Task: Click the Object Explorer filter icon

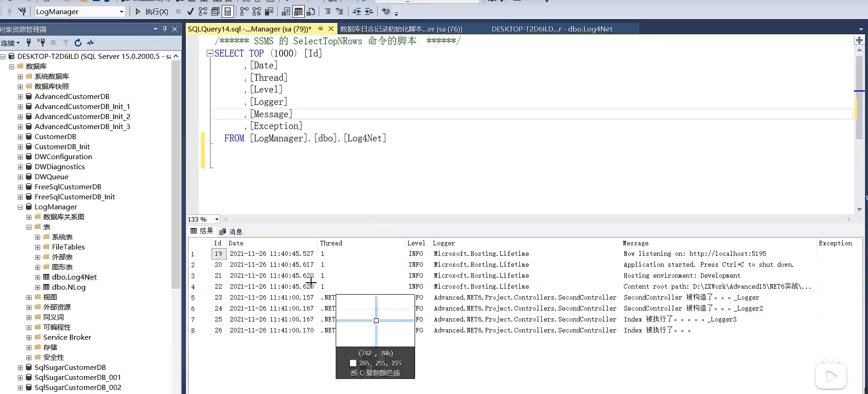Action: point(66,43)
